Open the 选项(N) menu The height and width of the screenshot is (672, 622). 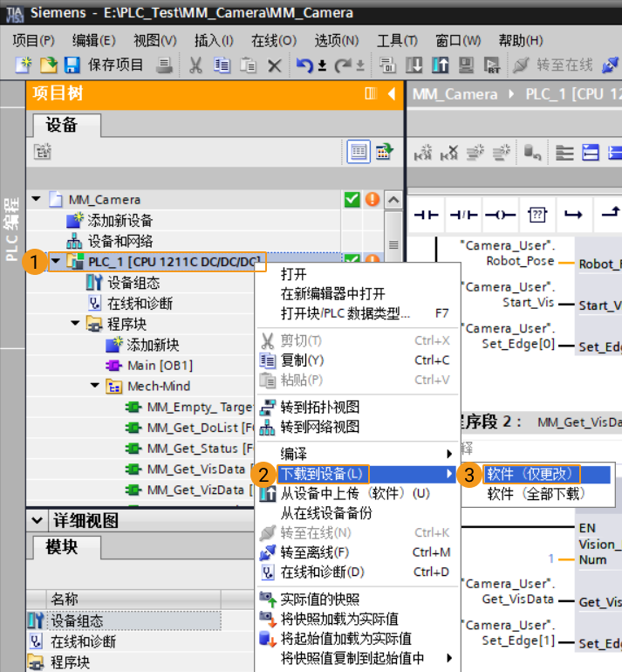pos(336,41)
